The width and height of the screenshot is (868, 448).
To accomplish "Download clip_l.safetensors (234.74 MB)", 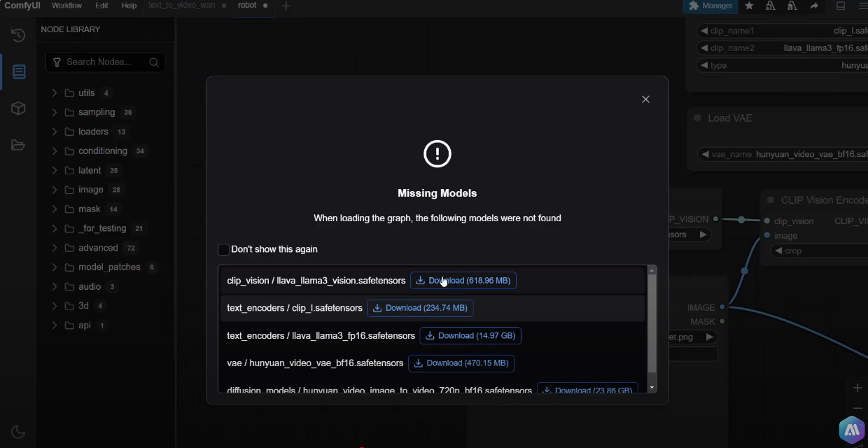I will (420, 308).
